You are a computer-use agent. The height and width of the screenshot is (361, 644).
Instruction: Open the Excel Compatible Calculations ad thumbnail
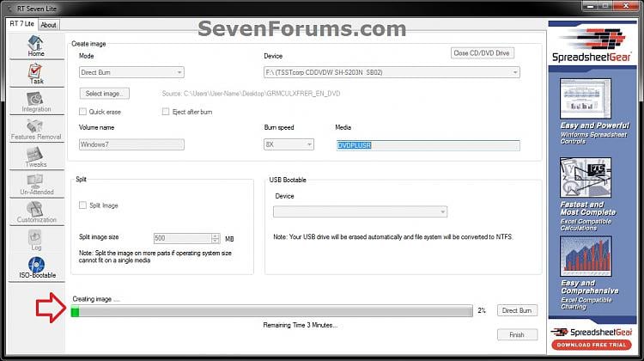pyautogui.click(x=586, y=177)
